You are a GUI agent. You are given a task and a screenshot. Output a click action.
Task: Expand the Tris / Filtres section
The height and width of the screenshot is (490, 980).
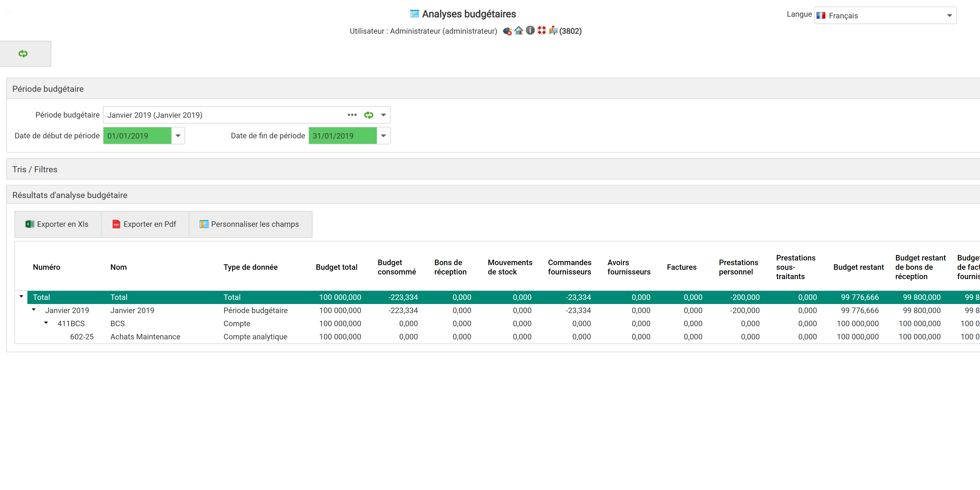click(x=493, y=169)
